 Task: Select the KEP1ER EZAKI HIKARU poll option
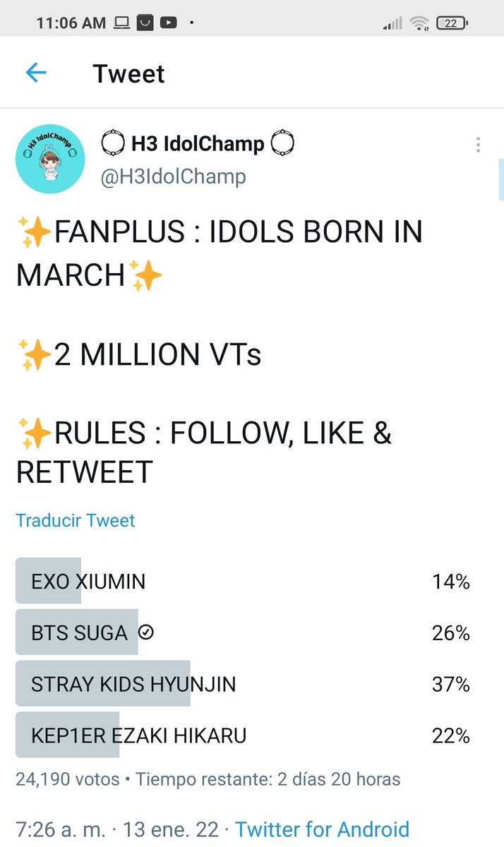tap(244, 735)
